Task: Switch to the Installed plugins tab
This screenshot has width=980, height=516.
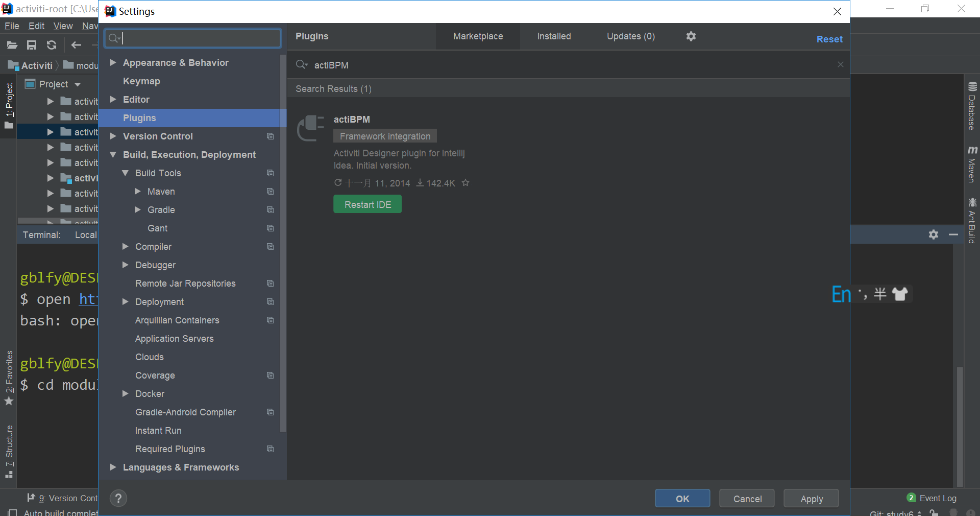Action: (x=554, y=36)
